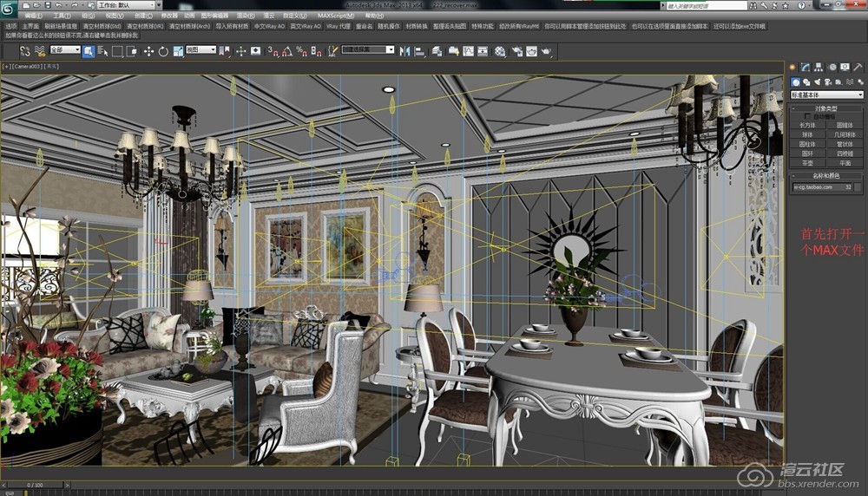Image resolution: width=868 pixels, height=496 pixels.
Task: Open the 视图 reference coordinate dropdown
Action: 201,49
